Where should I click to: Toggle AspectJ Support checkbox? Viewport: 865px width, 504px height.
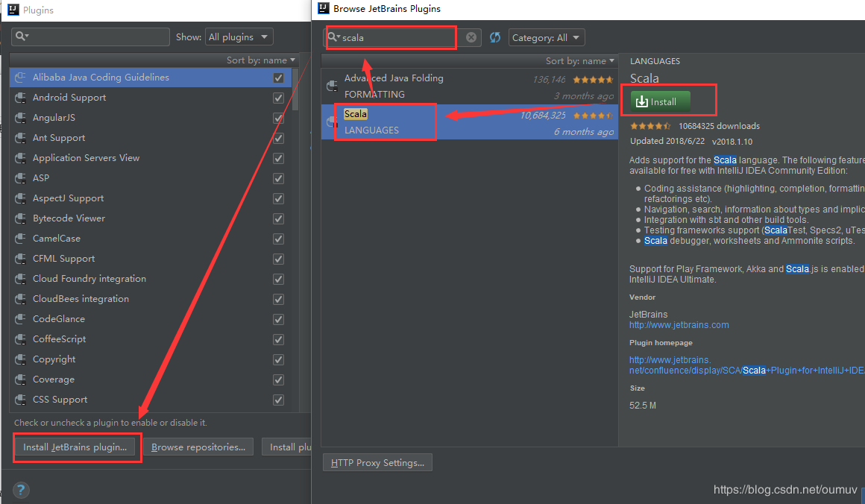[x=279, y=198]
